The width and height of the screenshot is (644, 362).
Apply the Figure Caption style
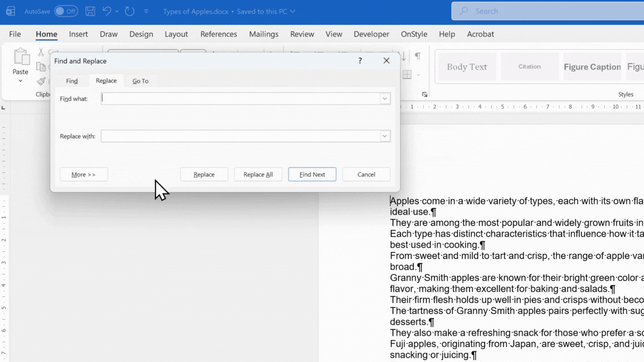pyautogui.click(x=592, y=66)
